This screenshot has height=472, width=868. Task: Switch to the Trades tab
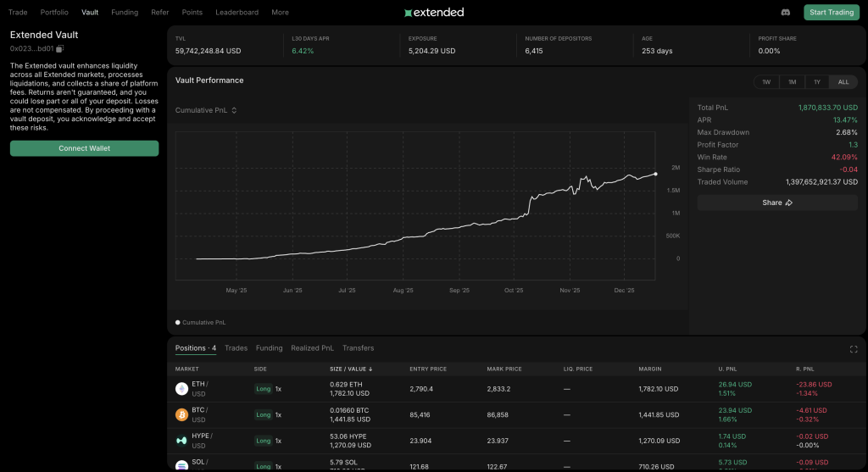tap(236, 348)
